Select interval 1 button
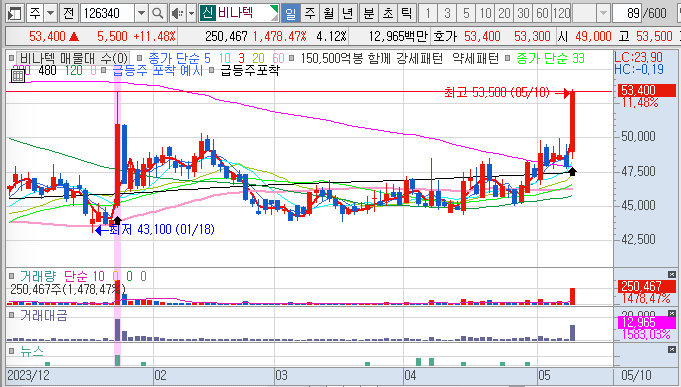This screenshot has height=387, width=681. coord(428,13)
